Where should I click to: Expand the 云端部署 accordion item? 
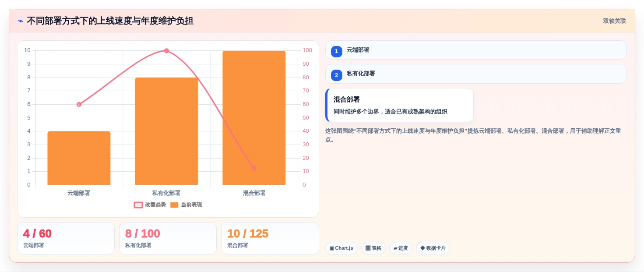pyautogui.click(x=476, y=50)
